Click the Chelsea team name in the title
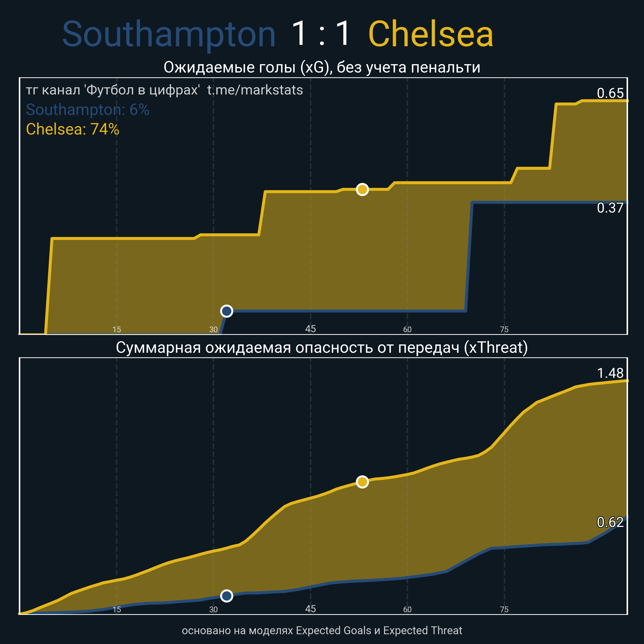This screenshot has height=644, width=644. pos(430,34)
